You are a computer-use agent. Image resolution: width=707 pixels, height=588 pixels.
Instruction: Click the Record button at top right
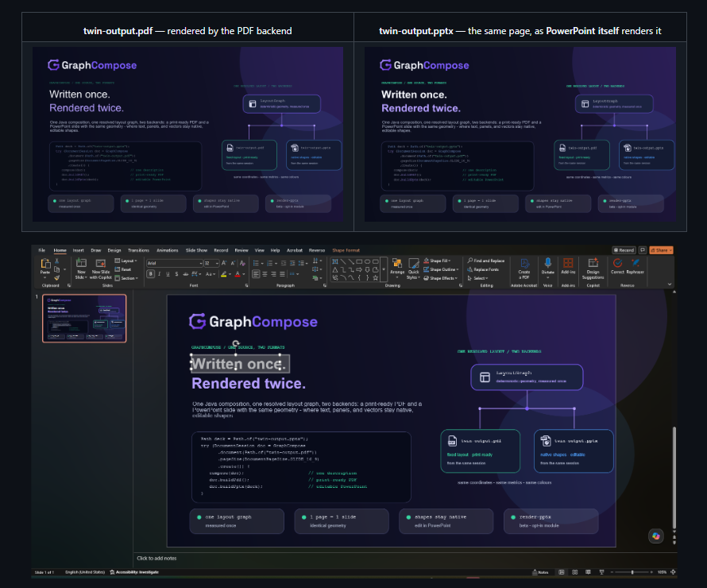click(x=624, y=250)
